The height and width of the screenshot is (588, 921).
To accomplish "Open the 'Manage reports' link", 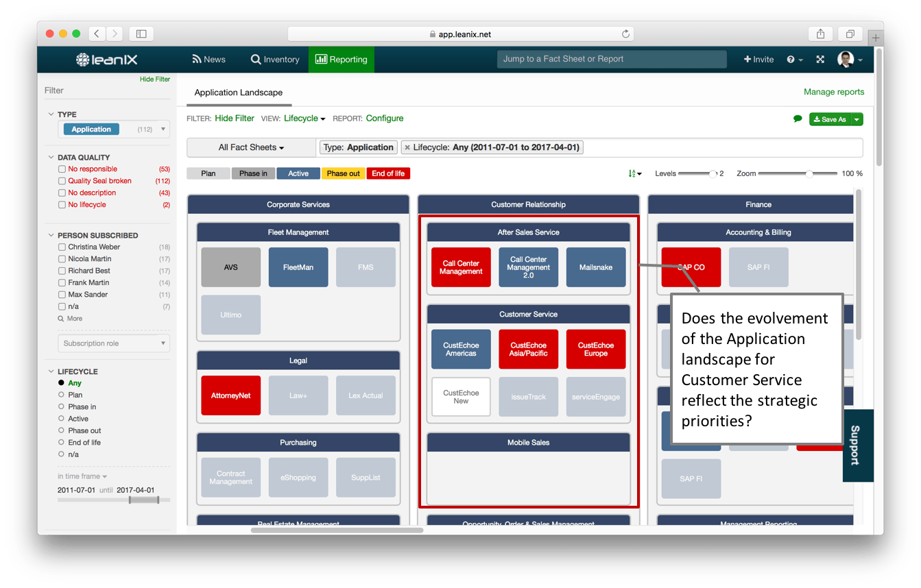I will (834, 91).
